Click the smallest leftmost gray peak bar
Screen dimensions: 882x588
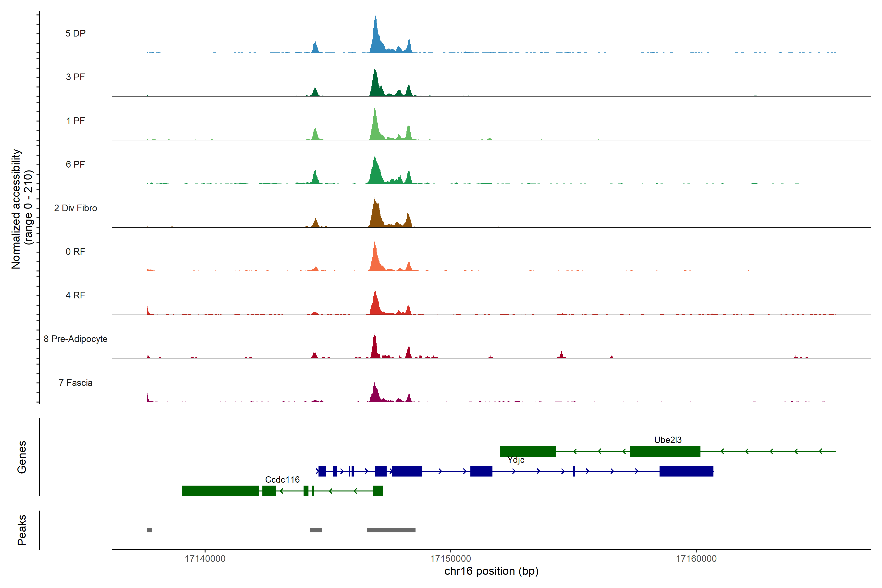149,530
